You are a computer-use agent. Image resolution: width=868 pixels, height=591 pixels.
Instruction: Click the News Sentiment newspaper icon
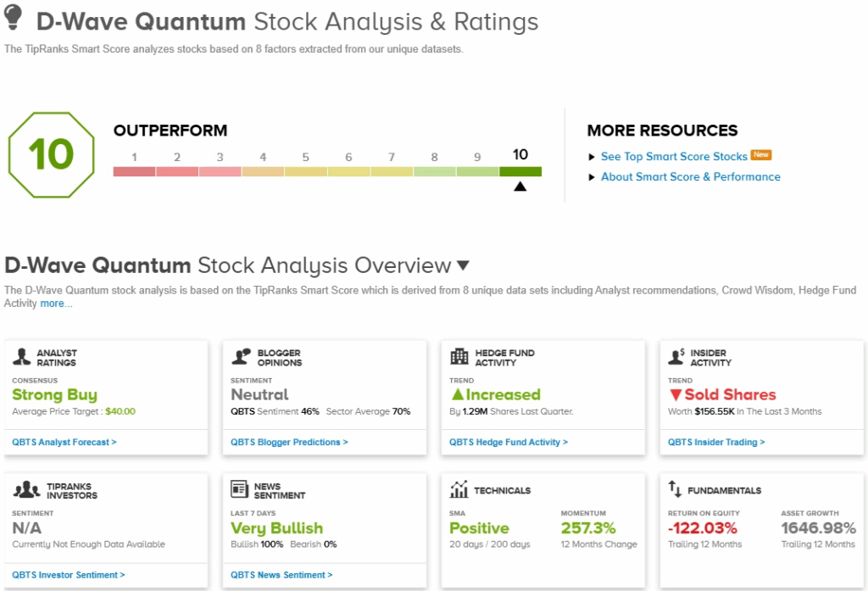point(240,490)
